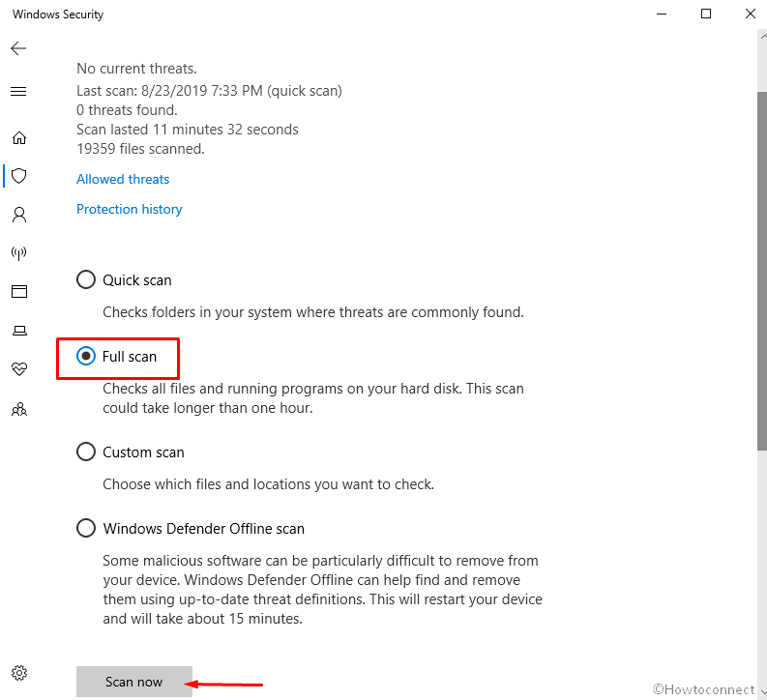Open the Home section icon

pos(19,138)
